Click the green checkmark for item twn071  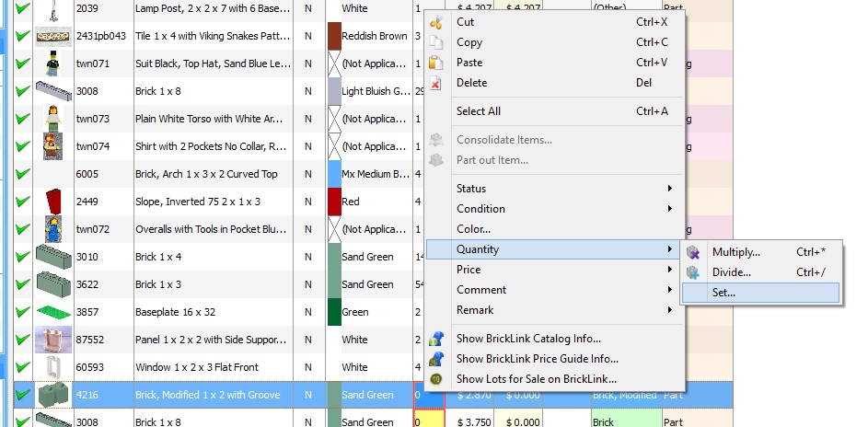pos(23,63)
